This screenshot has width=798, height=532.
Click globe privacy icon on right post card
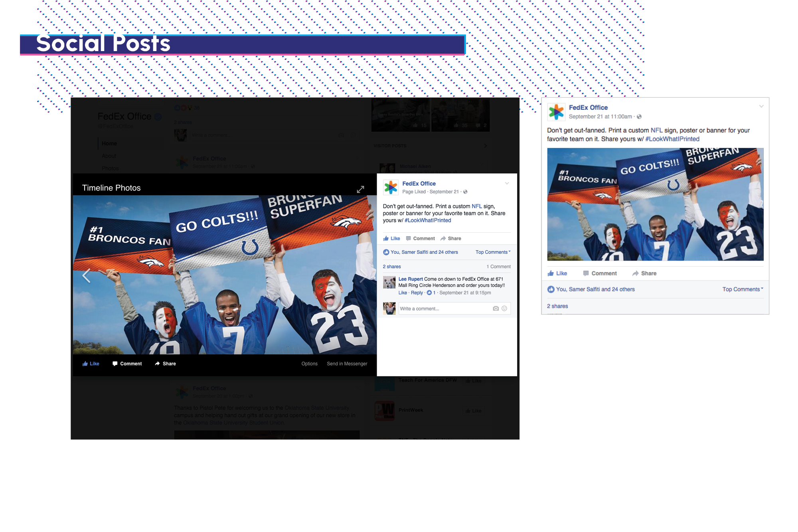click(x=639, y=117)
